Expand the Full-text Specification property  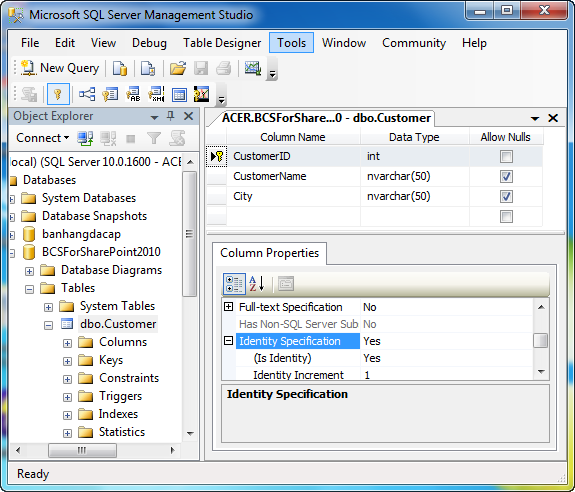tap(228, 306)
